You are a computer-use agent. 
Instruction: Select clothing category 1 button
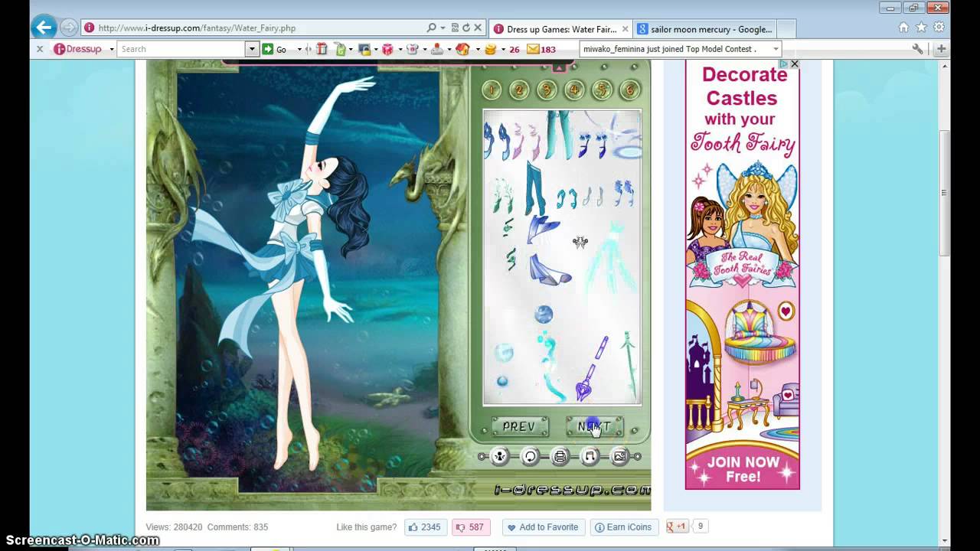[492, 90]
